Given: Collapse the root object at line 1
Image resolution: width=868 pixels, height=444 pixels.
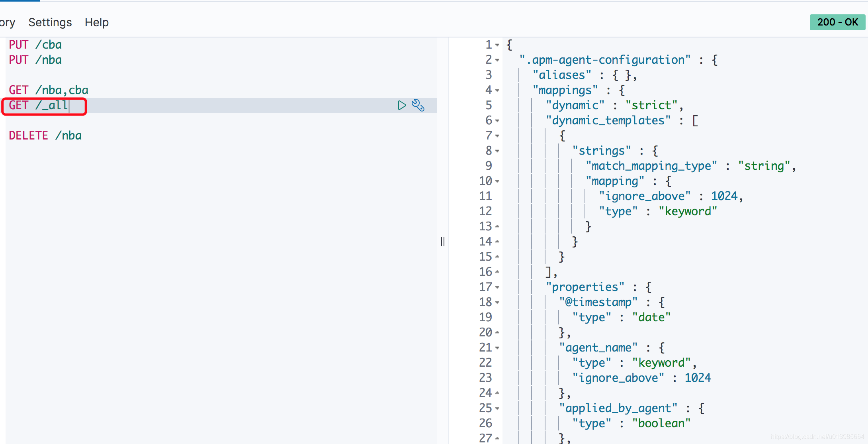Looking at the screenshot, I should [x=497, y=45].
